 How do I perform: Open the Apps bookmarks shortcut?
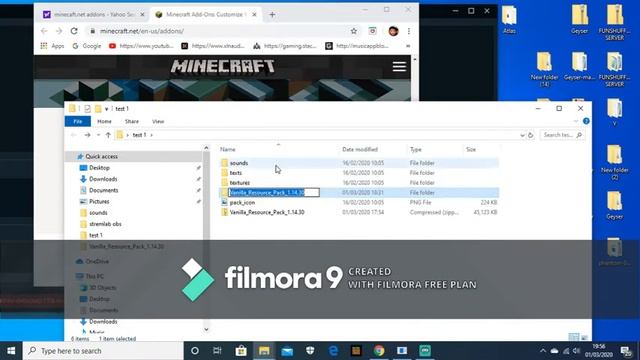tap(52, 46)
